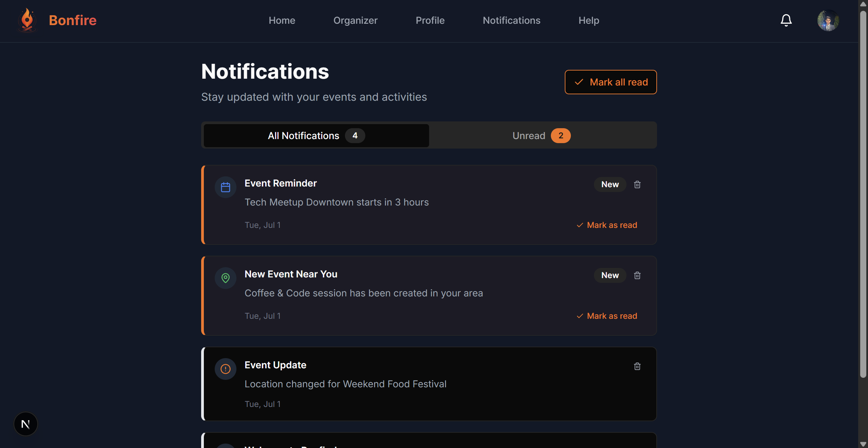Delete the Event Reminder notification

637,184
